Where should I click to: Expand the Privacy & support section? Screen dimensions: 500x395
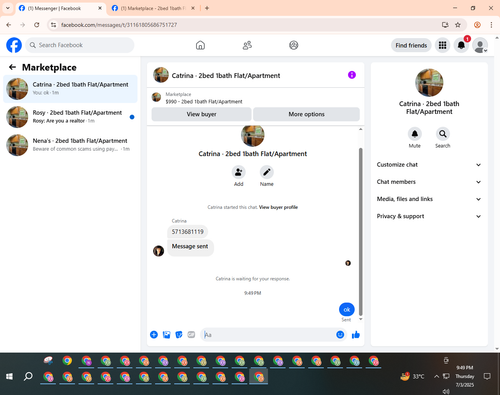click(429, 216)
